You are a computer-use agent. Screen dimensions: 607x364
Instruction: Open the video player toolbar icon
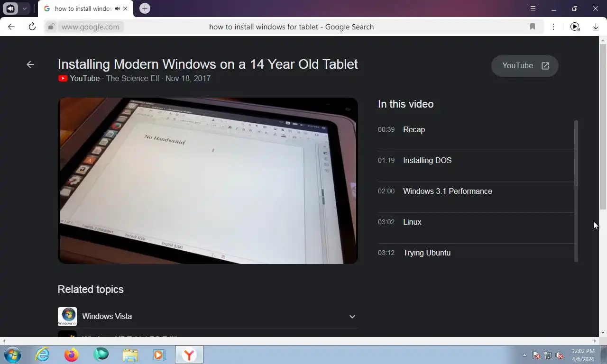[575, 27]
